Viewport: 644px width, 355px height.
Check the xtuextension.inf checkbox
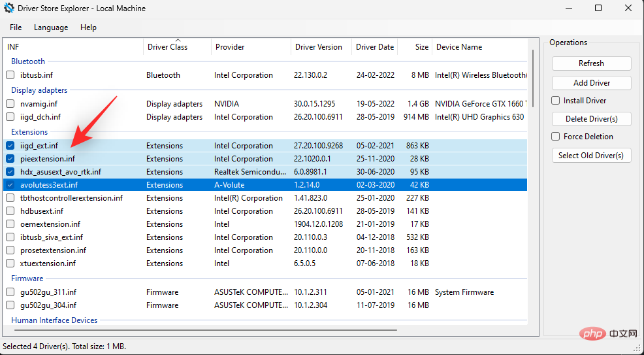[x=10, y=263]
